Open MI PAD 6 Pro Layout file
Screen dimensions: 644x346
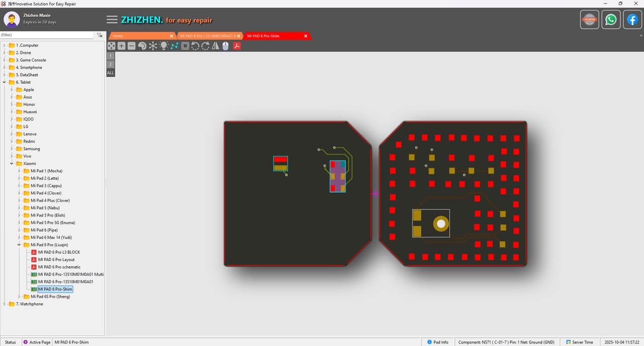[x=56, y=260]
